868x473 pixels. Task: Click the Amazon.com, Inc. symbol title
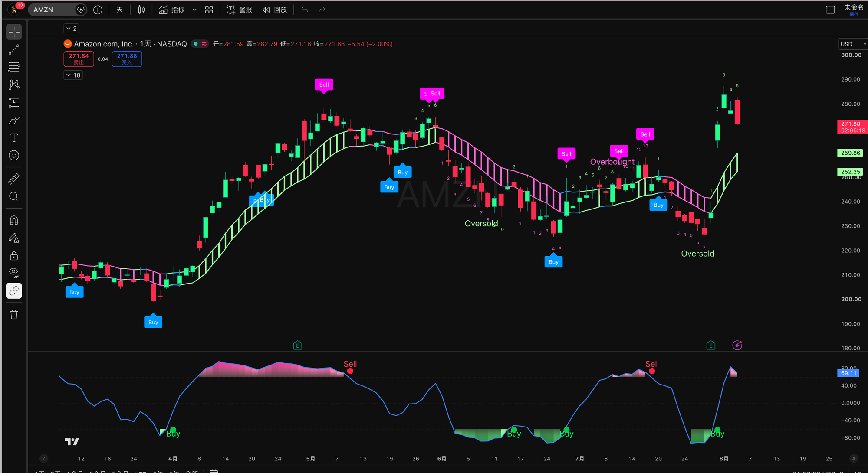pyautogui.click(x=104, y=44)
